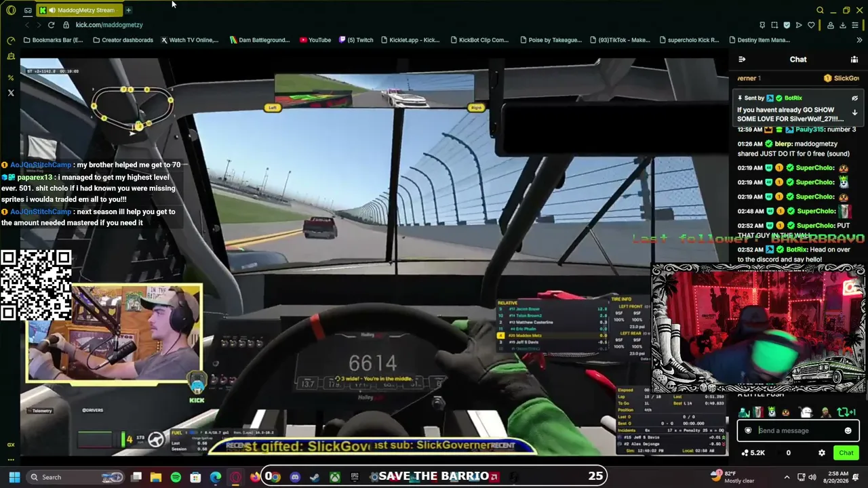Open the X sidebar icon
This screenshot has height=488, width=868.
[11, 92]
